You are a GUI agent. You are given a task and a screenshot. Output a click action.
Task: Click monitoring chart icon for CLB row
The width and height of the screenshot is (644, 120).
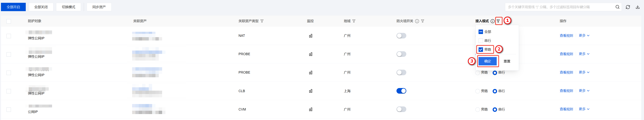coord(311,91)
